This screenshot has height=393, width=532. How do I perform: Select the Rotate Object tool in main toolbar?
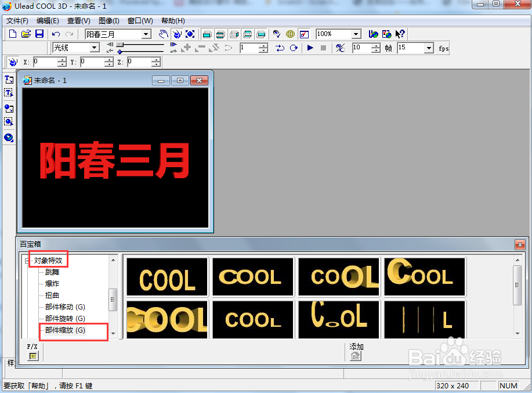pyautogui.click(x=177, y=34)
